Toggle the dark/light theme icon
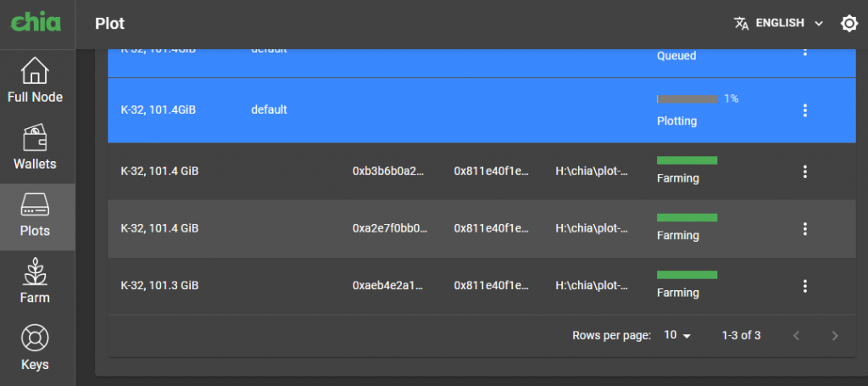 tap(849, 24)
